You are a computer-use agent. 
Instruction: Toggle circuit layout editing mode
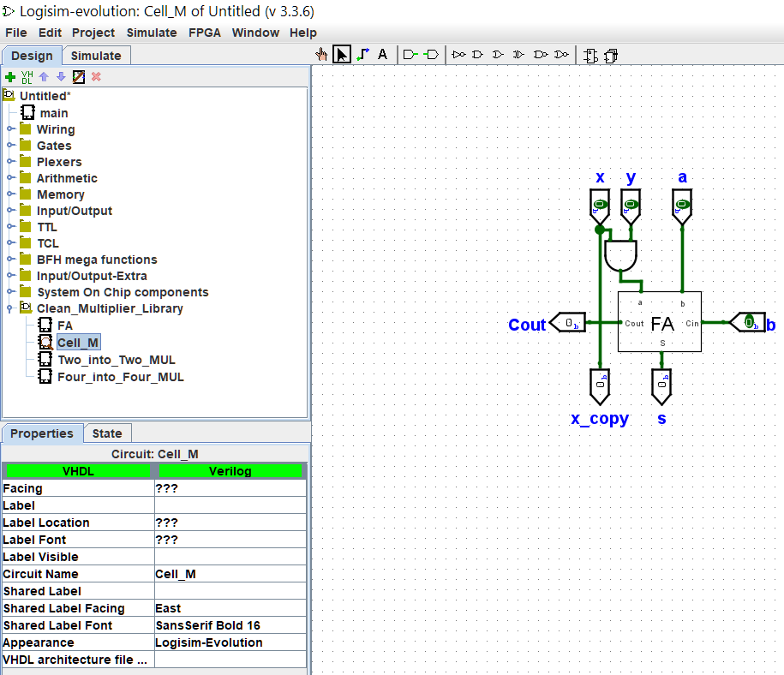click(x=590, y=54)
